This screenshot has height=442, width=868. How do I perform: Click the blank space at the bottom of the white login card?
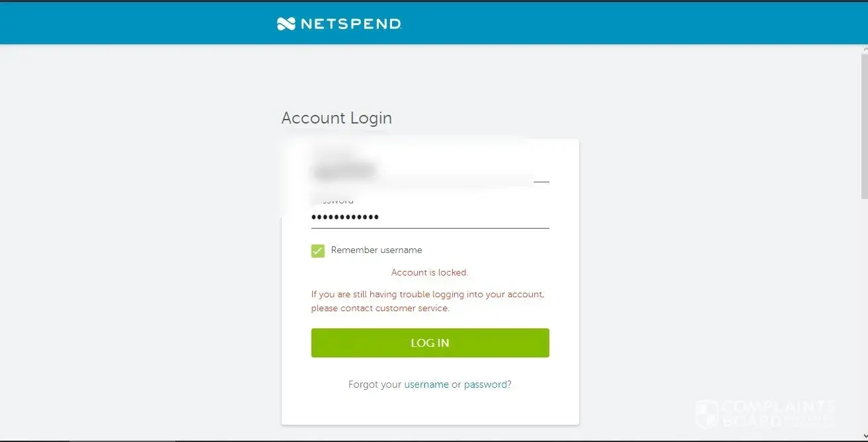point(430,410)
